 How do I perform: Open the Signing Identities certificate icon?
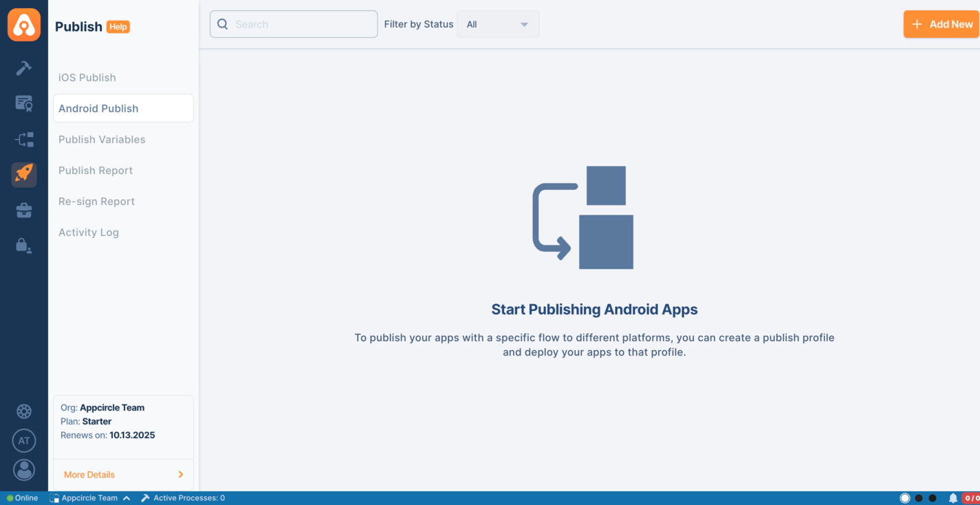[24, 103]
